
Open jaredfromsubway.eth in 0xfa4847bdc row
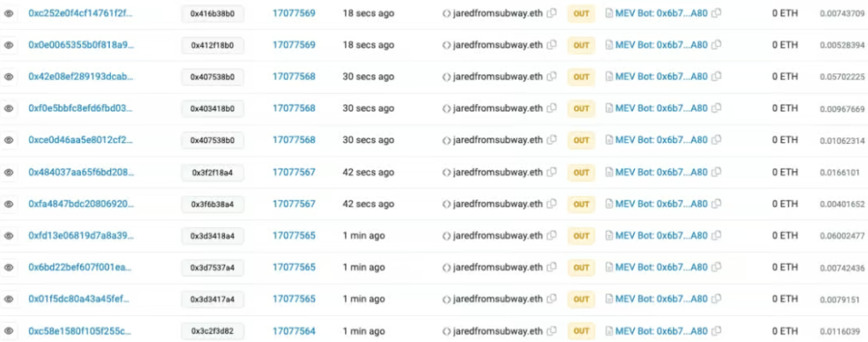tap(497, 204)
